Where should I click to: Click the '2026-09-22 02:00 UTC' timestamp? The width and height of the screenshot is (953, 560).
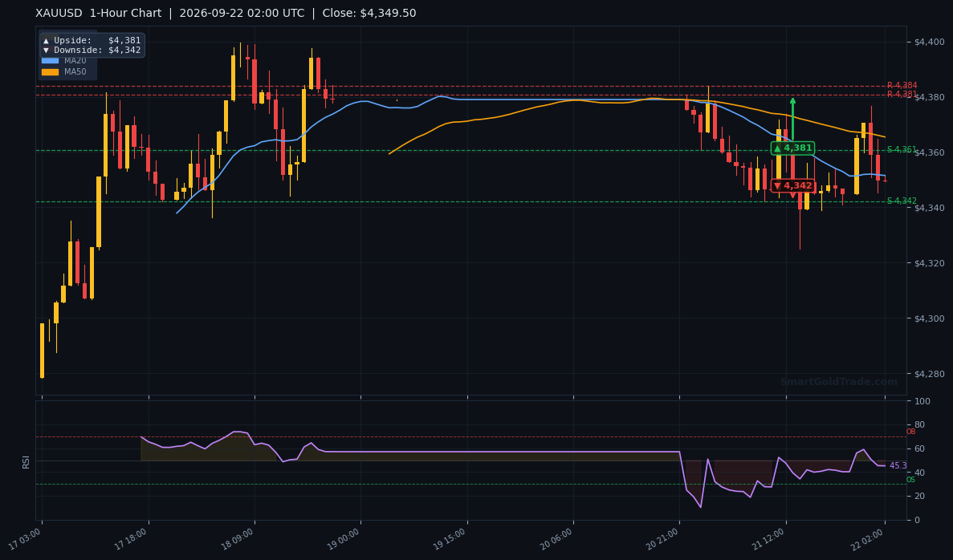pos(242,14)
